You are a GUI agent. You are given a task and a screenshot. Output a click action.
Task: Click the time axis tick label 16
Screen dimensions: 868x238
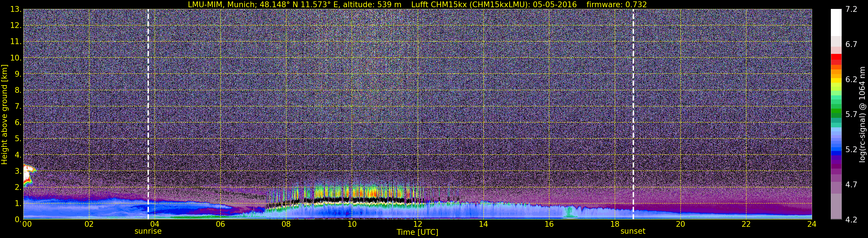click(x=549, y=224)
